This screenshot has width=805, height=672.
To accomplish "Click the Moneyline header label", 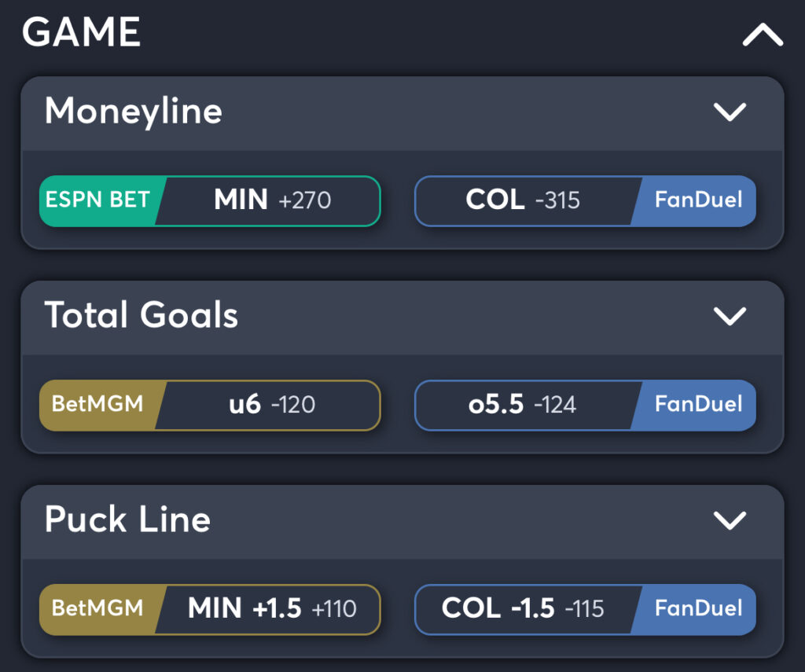I will click(x=134, y=112).
